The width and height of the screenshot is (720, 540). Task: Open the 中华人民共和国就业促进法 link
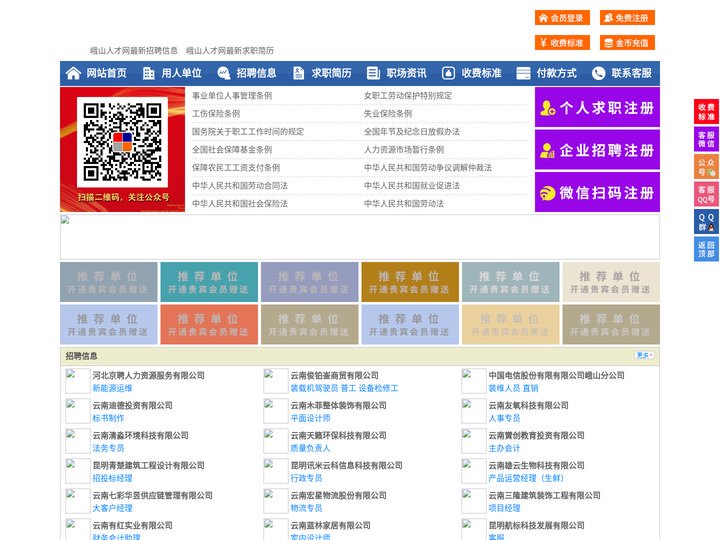pyautogui.click(x=411, y=185)
